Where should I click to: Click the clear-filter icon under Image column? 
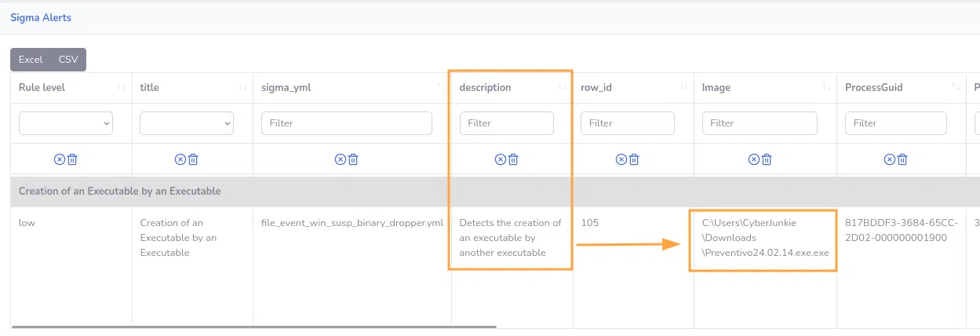click(756, 159)
